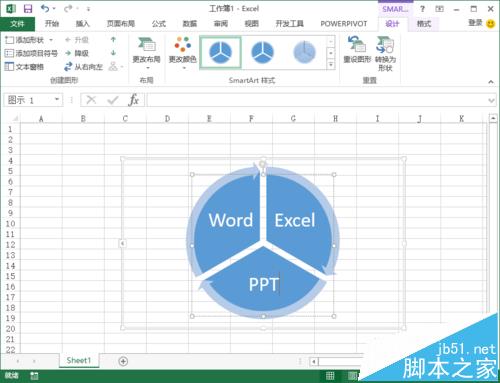The image size is (500, 383).
Task: Click the Move Up arrow icon
Action: [x=113, y=40]
